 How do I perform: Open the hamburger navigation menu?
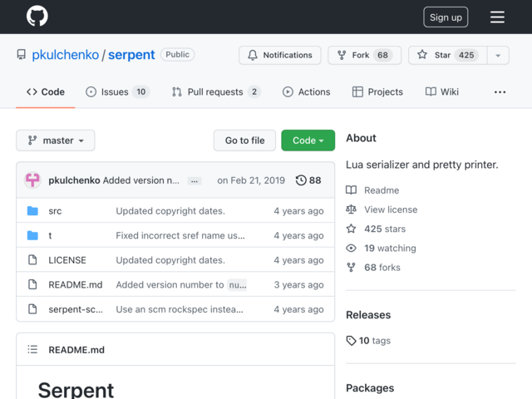coord(497,17)
